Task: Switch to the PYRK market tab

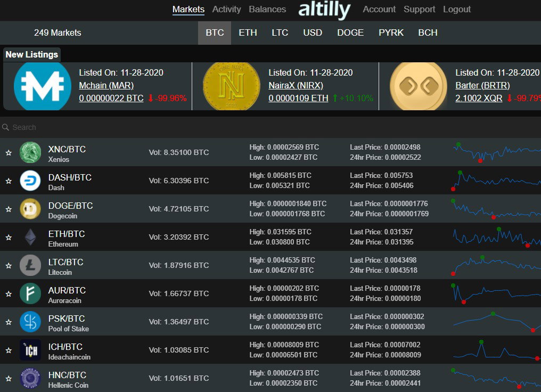Action: click(x=391, y=33)
